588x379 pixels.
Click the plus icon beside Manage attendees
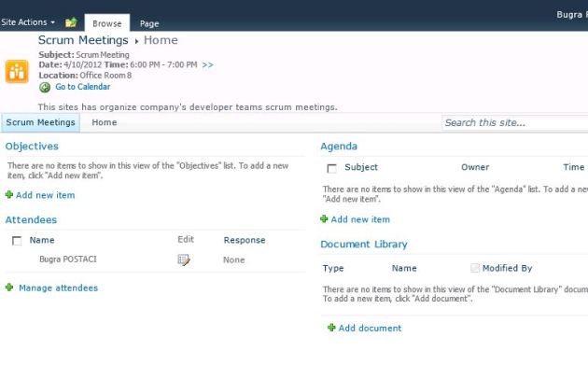click(9, 288)
